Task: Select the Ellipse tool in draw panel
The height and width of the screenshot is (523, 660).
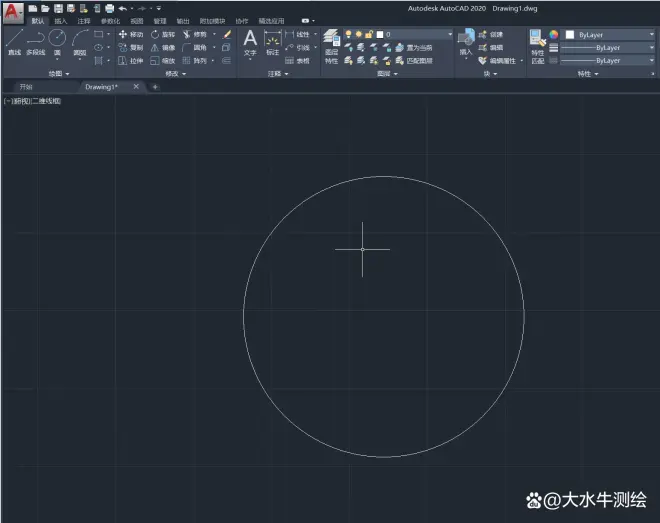Action: pyautogui.click(x=98, y=48)
